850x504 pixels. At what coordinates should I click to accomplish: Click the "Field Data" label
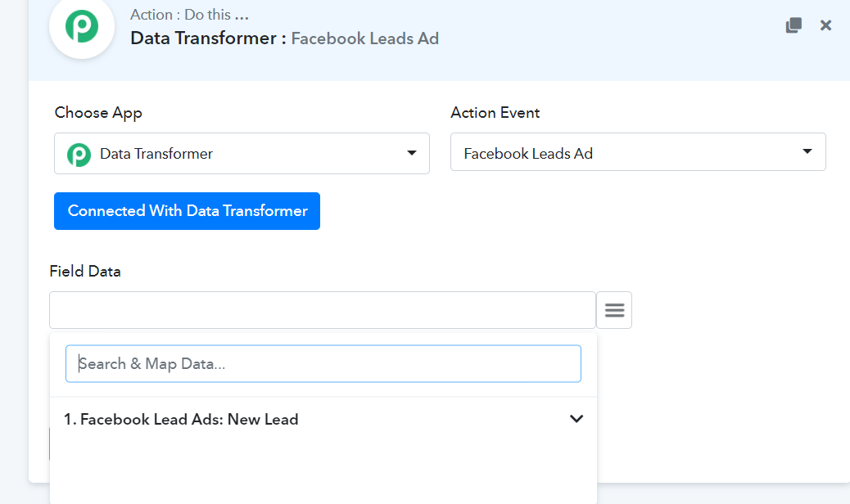point(85,272)
